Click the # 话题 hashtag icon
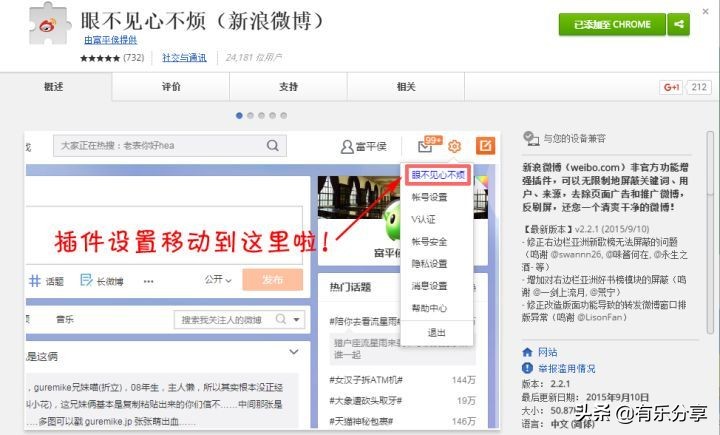The image size is (720, 435). pos(35,281)
